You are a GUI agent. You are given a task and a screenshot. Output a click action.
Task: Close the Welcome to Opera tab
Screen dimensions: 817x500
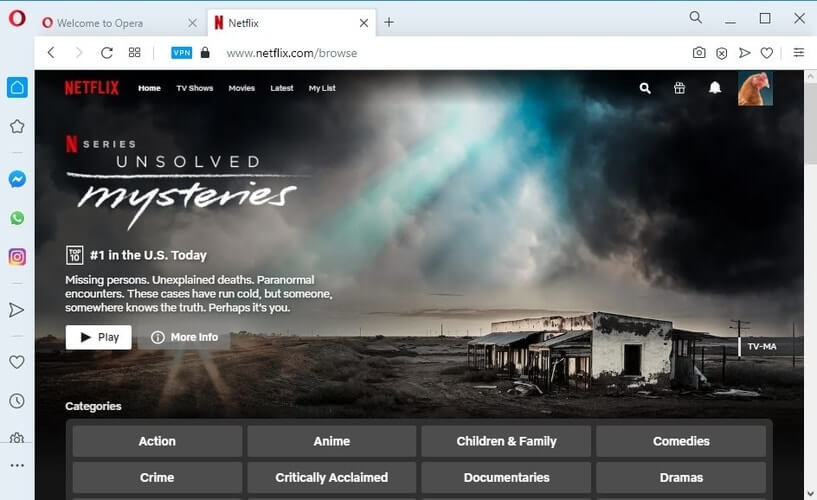click(192, 23)
